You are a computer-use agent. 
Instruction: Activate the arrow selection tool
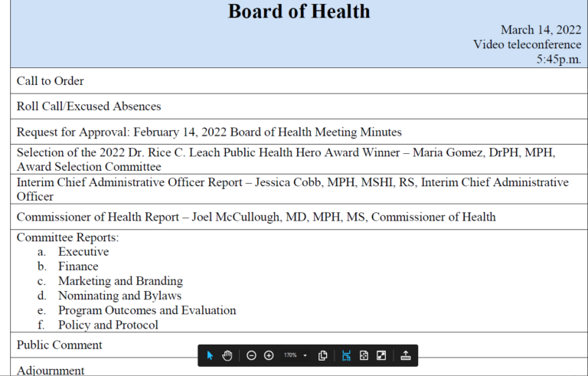click(x=210, y=355)
